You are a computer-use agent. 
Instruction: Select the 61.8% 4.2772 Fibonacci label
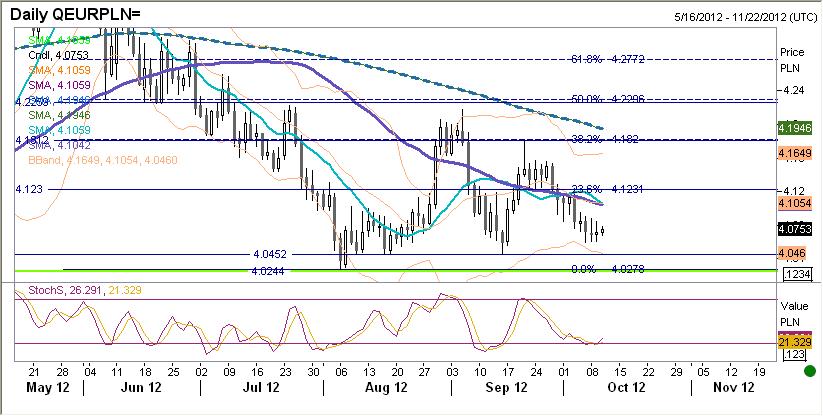[x=607, y=59]
